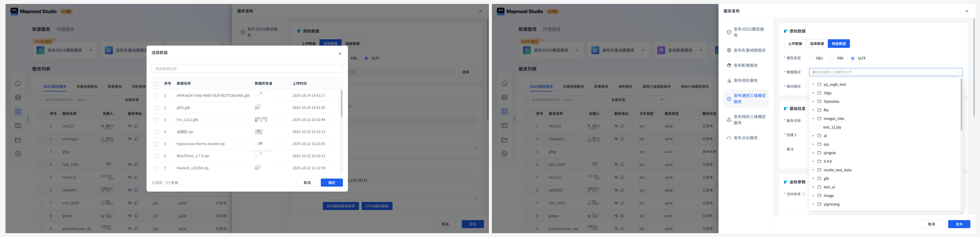Click the point cloud service cloud icon
Screen dimensions: 980x237
[729, 138]
